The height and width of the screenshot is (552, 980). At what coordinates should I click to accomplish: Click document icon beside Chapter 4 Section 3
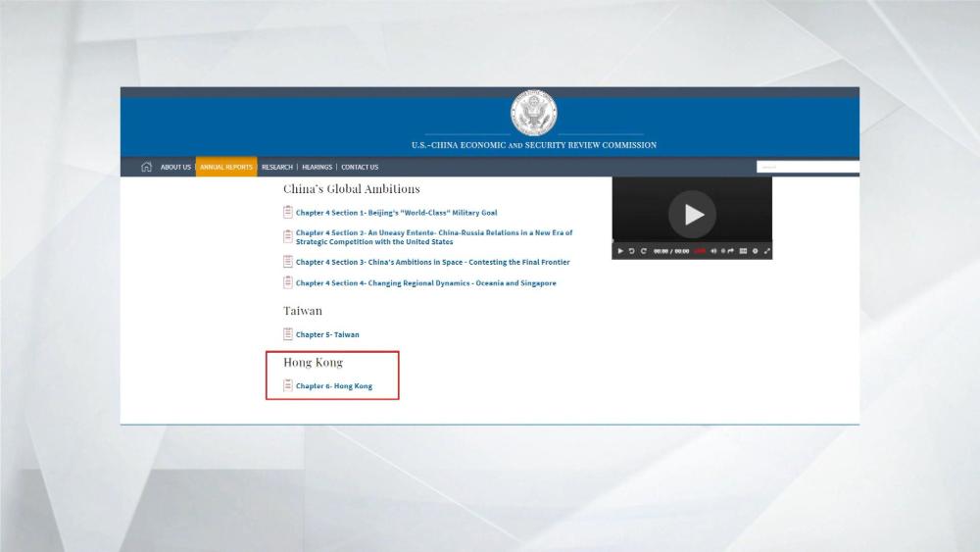[x=287, y=262]
